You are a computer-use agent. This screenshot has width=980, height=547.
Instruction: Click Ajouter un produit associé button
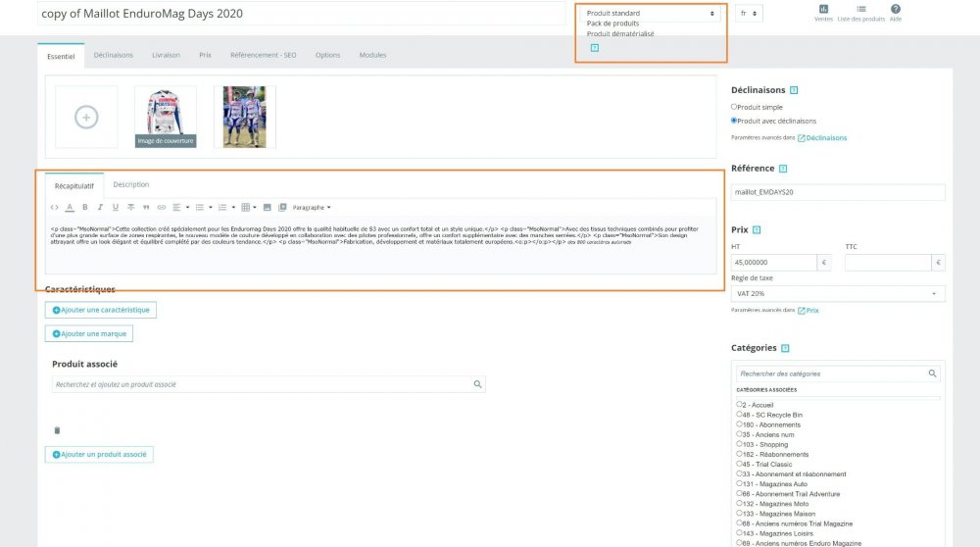pyautogui.click(x=99, y=455)
